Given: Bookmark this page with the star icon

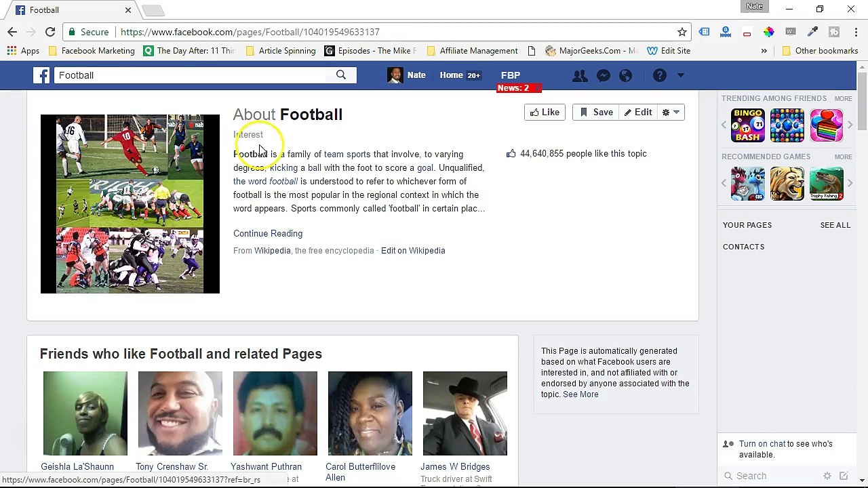Looking at the screenshot, I should tap(682, 32).
